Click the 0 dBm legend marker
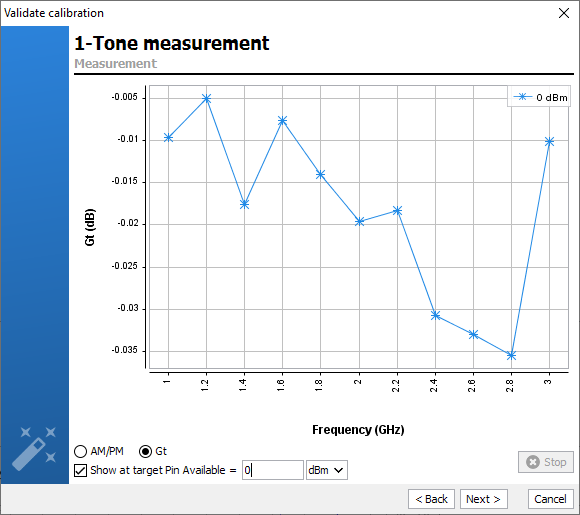The height and width of the screenshot is (515, 580). pos(522,97)
